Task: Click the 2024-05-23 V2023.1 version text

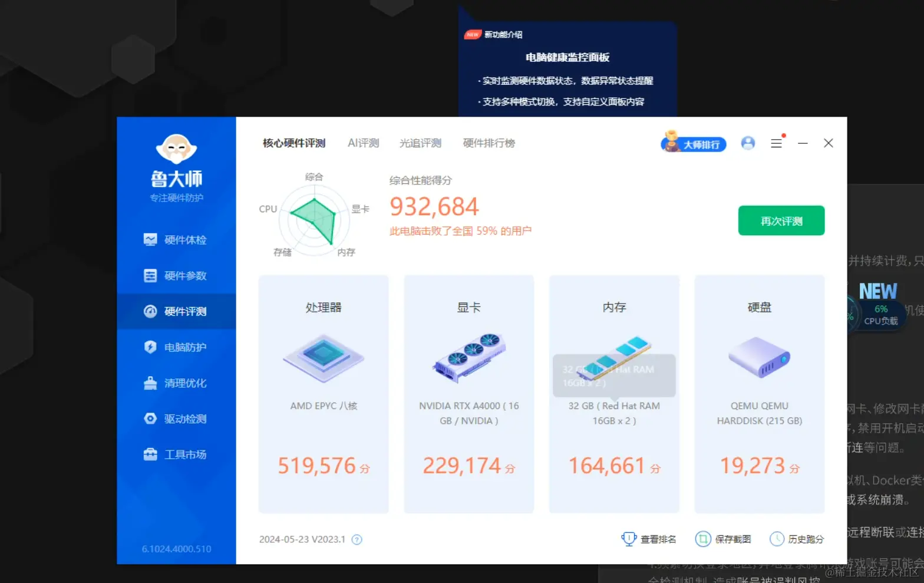Action: click(x=302, y=539)
